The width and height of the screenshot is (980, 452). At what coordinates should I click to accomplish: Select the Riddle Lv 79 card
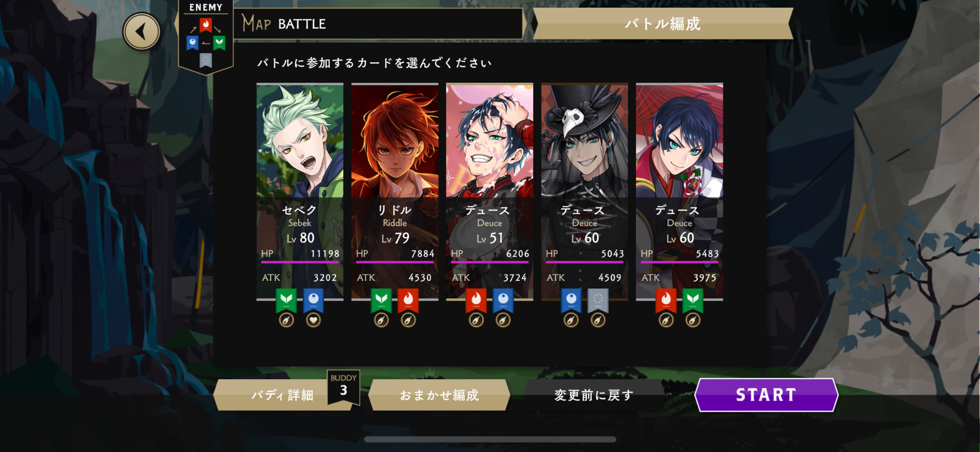pyautogui.click(x=395, y=191)
